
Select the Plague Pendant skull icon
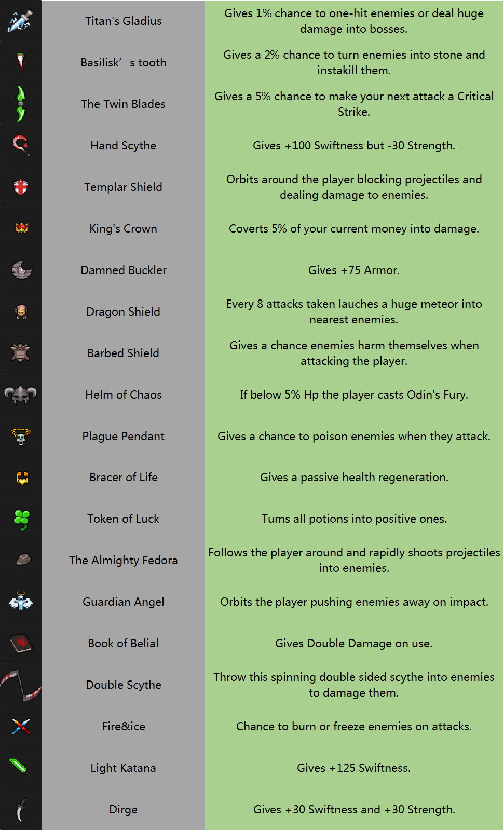[x=21, y=436]
